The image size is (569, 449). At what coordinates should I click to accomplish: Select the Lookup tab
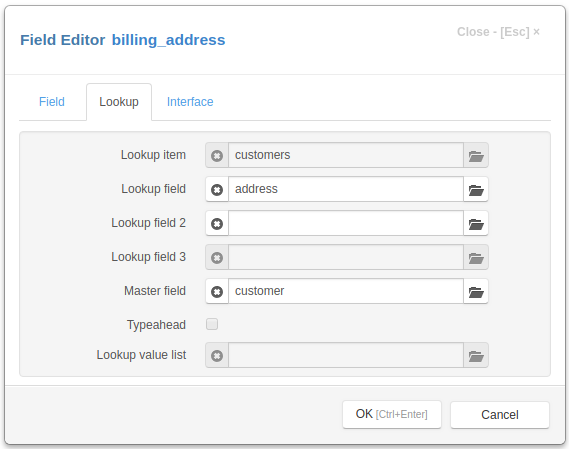pos(119,102)
